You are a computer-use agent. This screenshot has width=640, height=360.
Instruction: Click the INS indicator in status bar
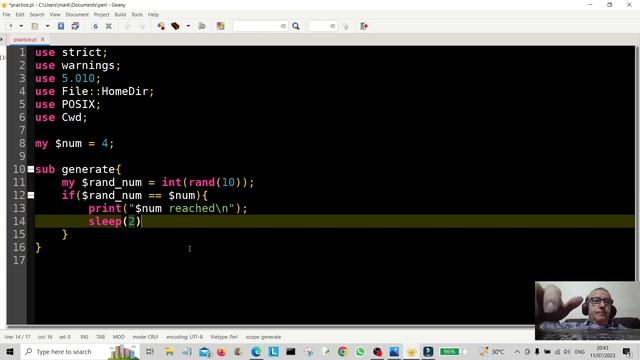[84, 337]
